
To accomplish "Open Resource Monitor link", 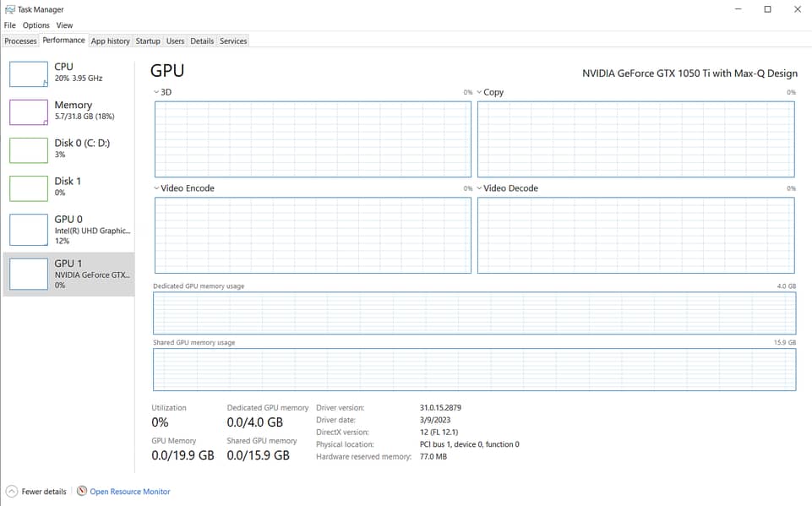I will click(130, 492).
